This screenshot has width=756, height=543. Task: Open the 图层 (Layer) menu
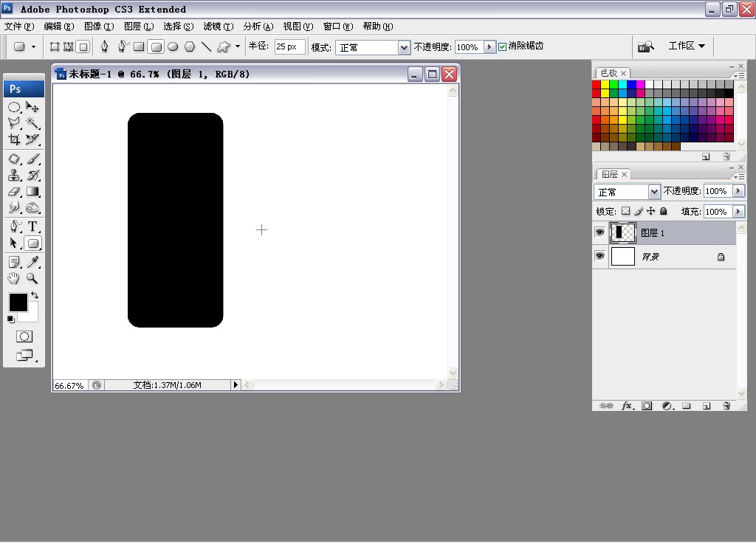tap(139, 27)
